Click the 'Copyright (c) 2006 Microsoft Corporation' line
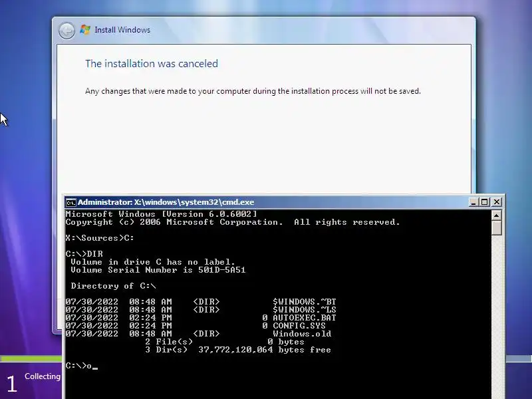The image size is (532, 399). click(233, 222)
